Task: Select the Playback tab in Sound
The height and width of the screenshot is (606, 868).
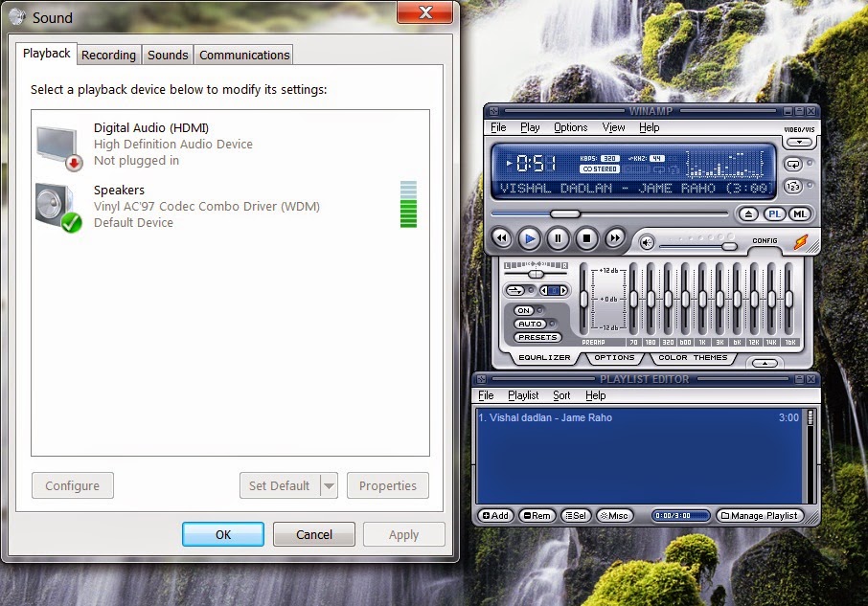Action: coord(47,53)
